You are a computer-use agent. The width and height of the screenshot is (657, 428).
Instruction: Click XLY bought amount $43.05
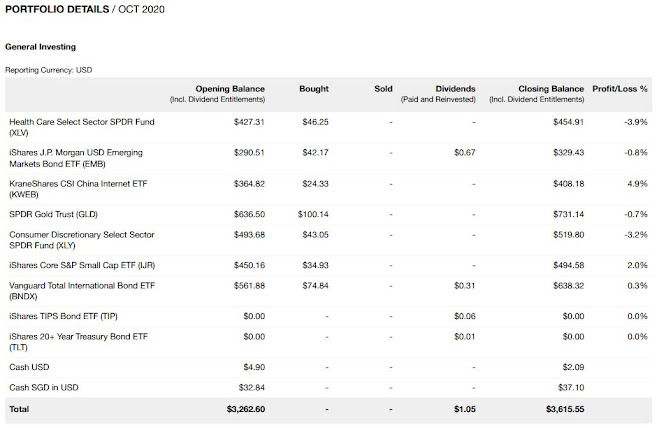click(316, 235)
